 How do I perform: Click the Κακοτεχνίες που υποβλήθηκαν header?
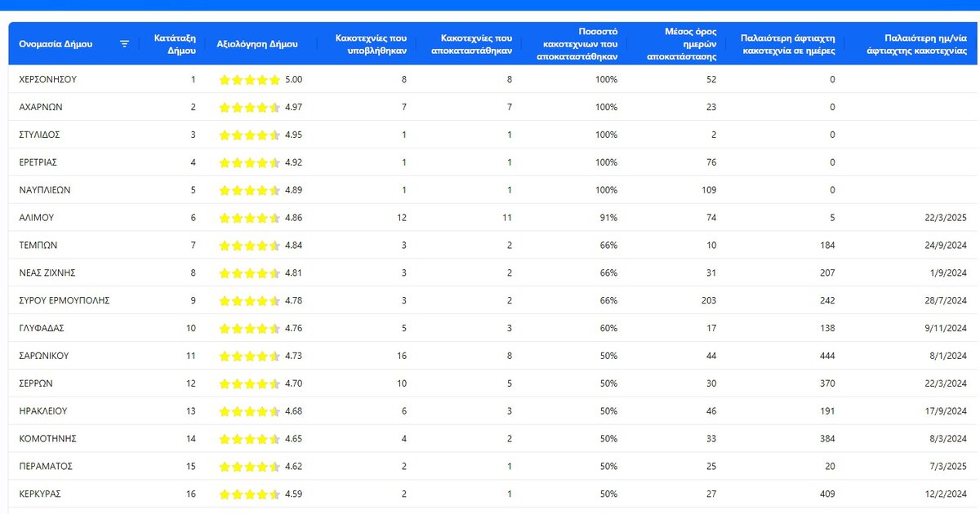[371, 44]
